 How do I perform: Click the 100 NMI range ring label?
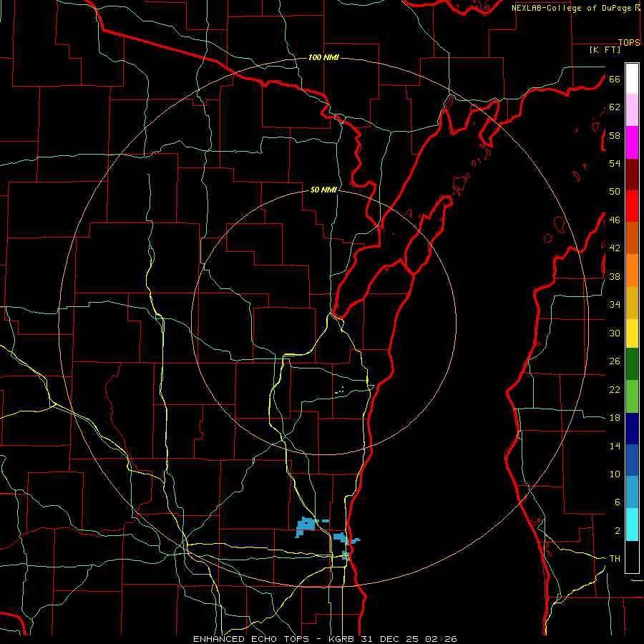click(x=323, y=57)
